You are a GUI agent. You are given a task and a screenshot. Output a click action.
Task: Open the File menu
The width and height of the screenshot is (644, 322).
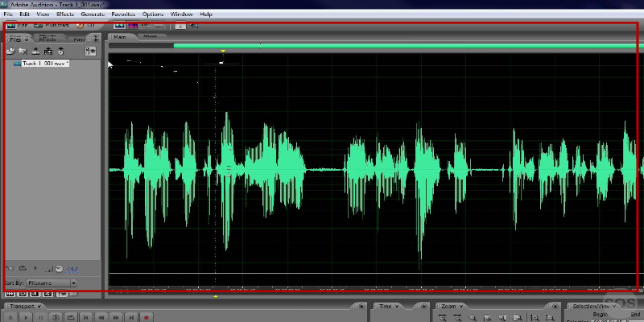pos(8,14)
